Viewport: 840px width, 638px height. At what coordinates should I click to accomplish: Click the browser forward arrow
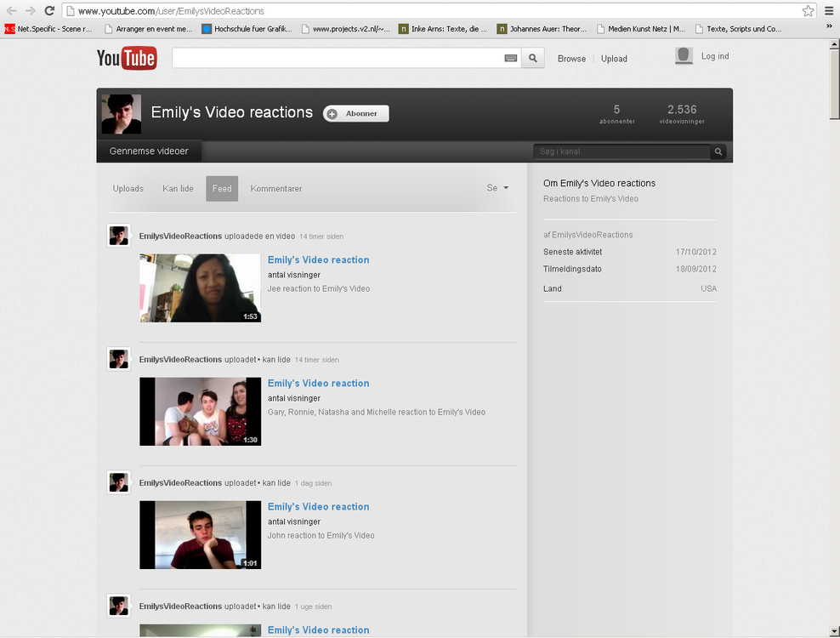pyautogui.click(x=30, y=11)
